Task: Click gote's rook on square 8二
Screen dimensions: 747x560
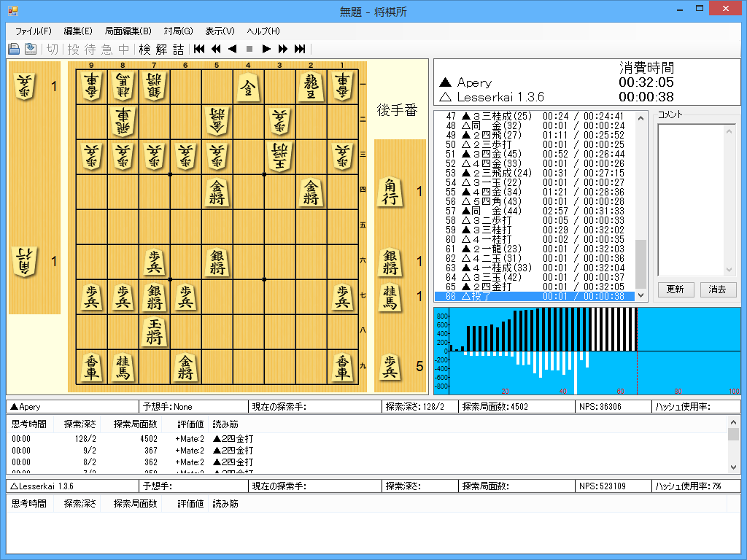Action: tap(123, 121)
